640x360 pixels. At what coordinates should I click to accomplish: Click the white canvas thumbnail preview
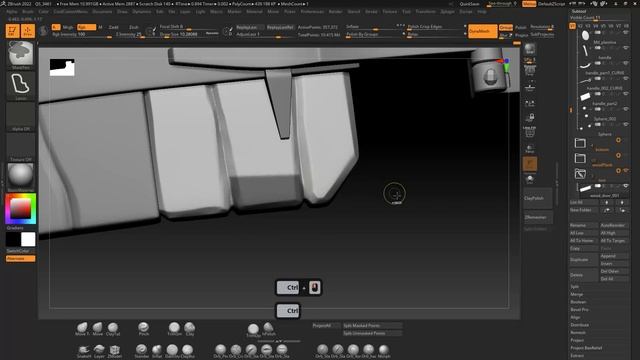tap(62, 67)
